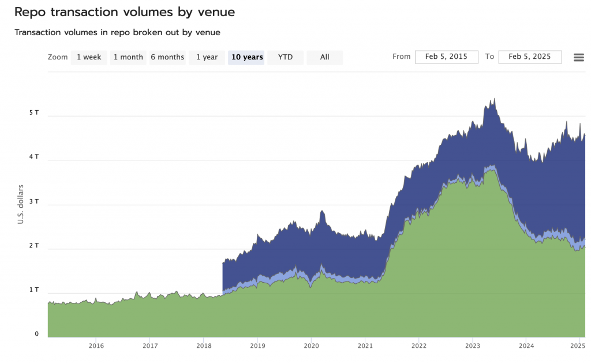Select the highlighted "10 years" zoom option
Viewport: 591px width, 364px height.
click(246, 57)
